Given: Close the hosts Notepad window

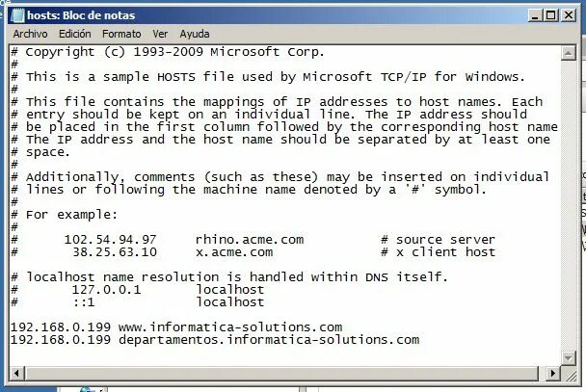Looking at the screenshot, I should pyautogui.click(x=569, y=15).
